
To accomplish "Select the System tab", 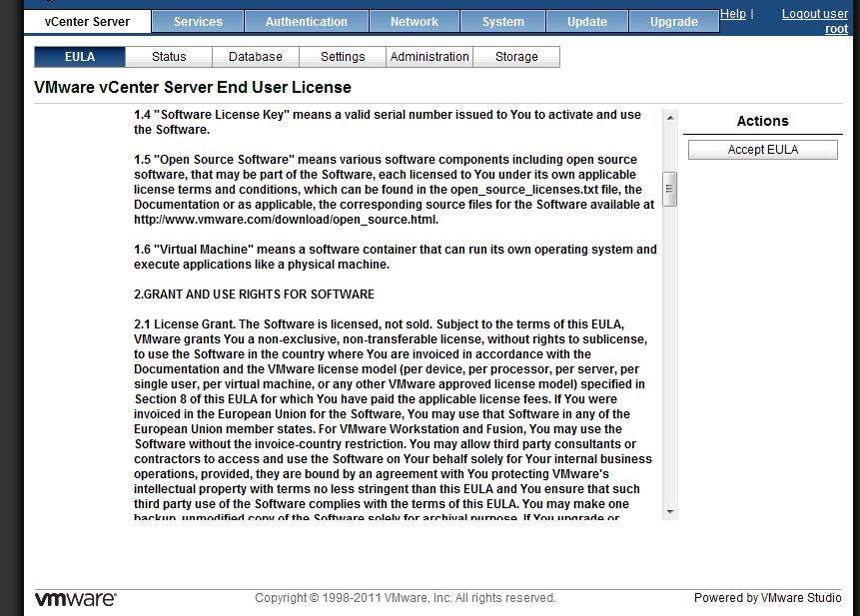I will click(503, 22).
